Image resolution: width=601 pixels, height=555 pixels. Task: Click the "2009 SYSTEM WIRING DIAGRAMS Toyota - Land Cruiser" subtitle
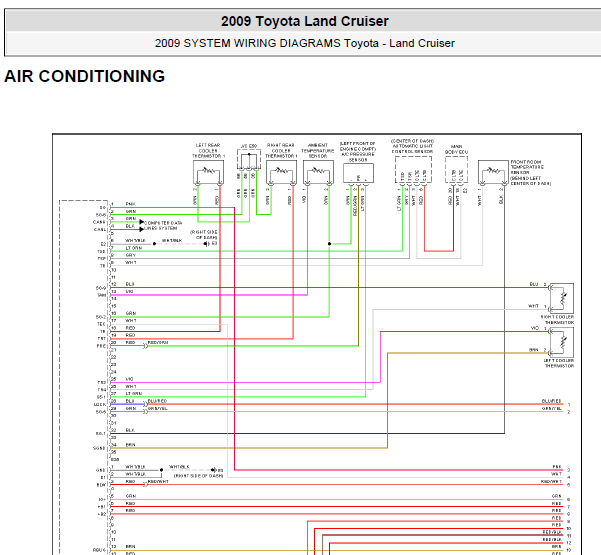305,43
